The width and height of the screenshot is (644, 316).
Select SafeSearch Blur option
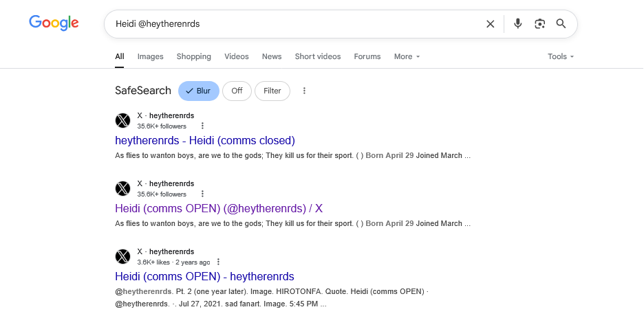tap(199, 91)
